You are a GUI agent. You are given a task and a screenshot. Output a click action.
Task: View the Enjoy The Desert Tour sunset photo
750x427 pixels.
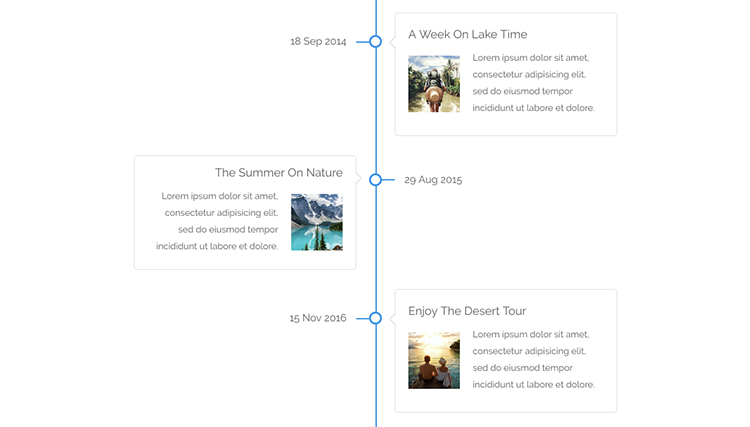coord(434,360)
